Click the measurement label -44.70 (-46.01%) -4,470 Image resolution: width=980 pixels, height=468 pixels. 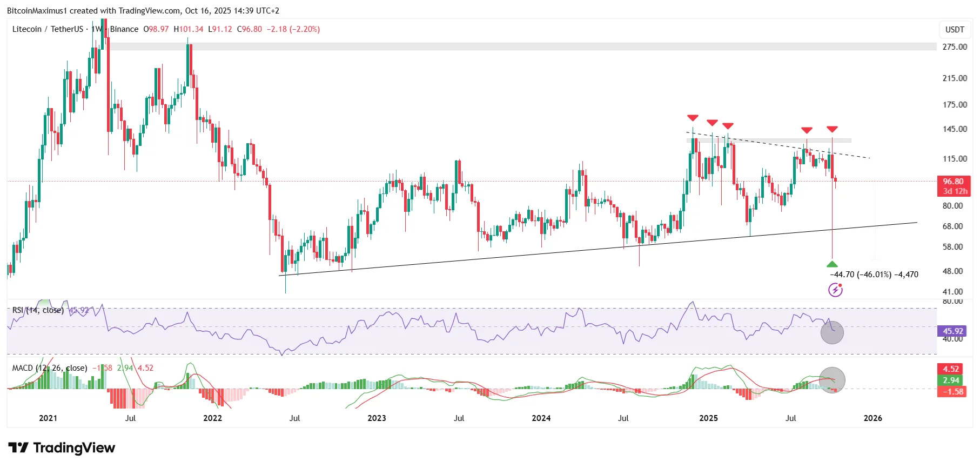click(x=874, y=275)
